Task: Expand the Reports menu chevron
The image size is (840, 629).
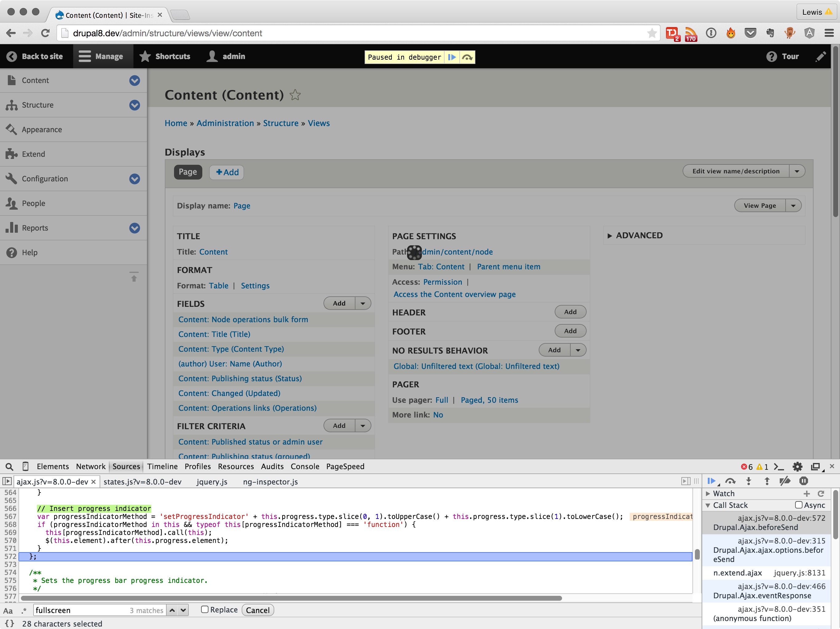Action: click(x=134, y=228)
